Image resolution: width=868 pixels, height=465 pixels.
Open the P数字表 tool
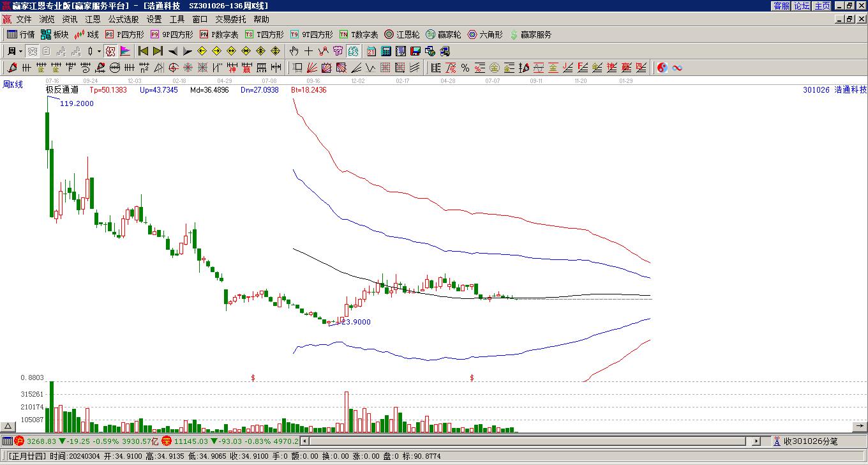coord(219,34)
